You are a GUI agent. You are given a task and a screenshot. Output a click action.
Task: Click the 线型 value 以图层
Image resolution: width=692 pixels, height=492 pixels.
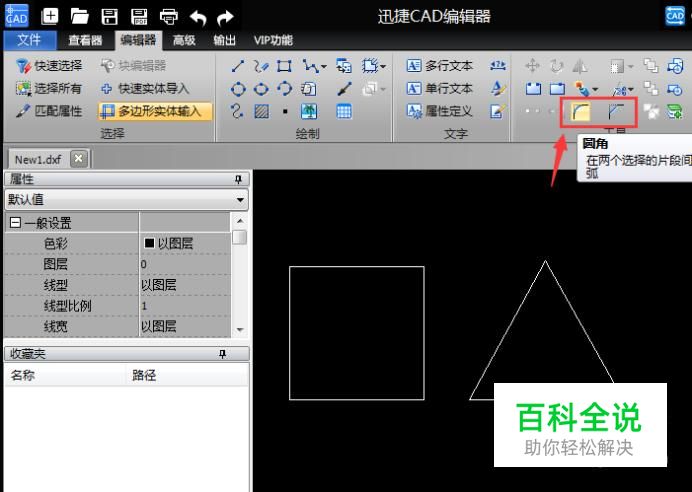point(158,285)
